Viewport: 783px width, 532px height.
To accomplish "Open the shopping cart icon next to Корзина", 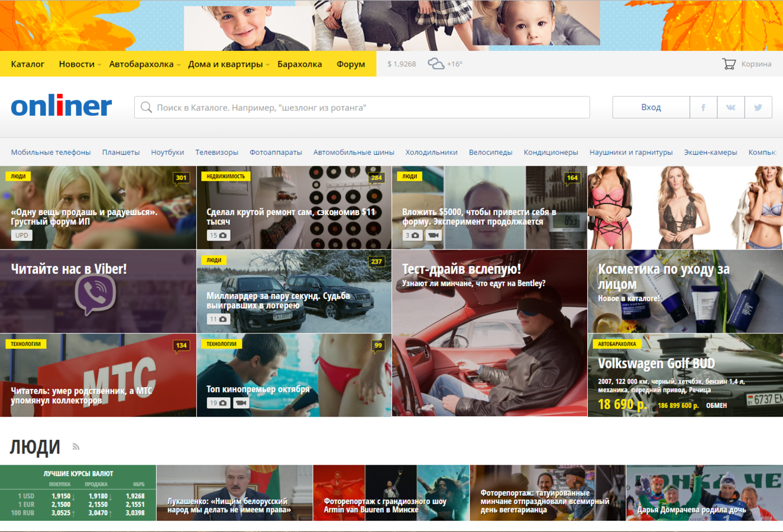I will coord(729,64).
